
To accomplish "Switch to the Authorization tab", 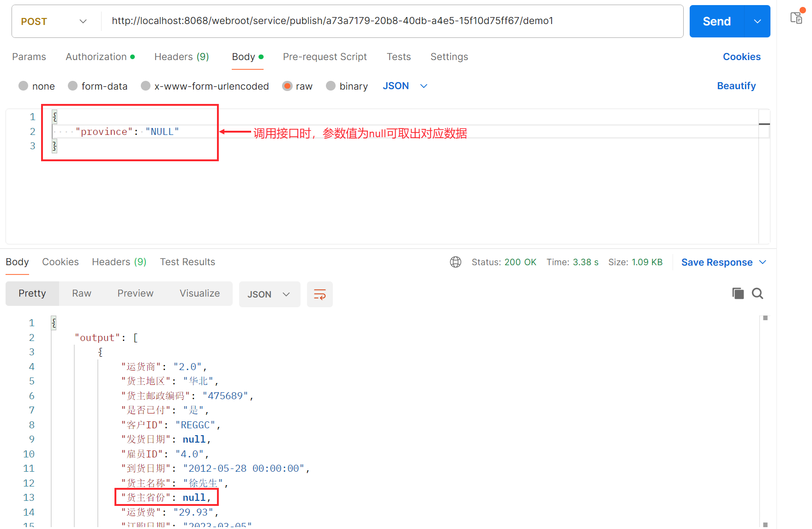I will pyautogui.click(x=100, y=57).
